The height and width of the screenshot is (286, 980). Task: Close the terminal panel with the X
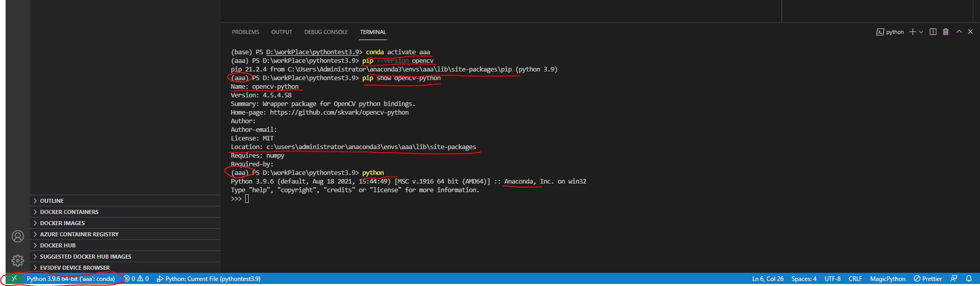[970, 31]
